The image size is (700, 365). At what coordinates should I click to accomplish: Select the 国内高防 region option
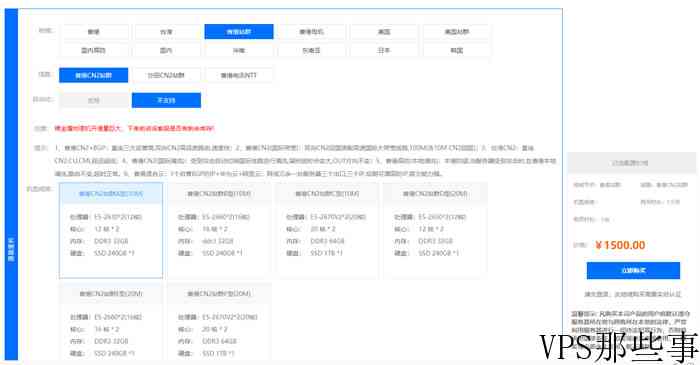(93, 50)
